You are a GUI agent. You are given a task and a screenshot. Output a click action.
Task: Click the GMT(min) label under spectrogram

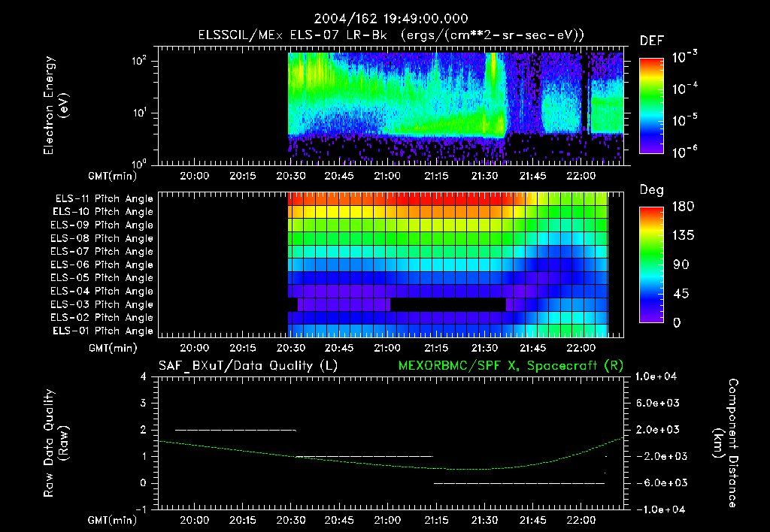pos(113,176)
